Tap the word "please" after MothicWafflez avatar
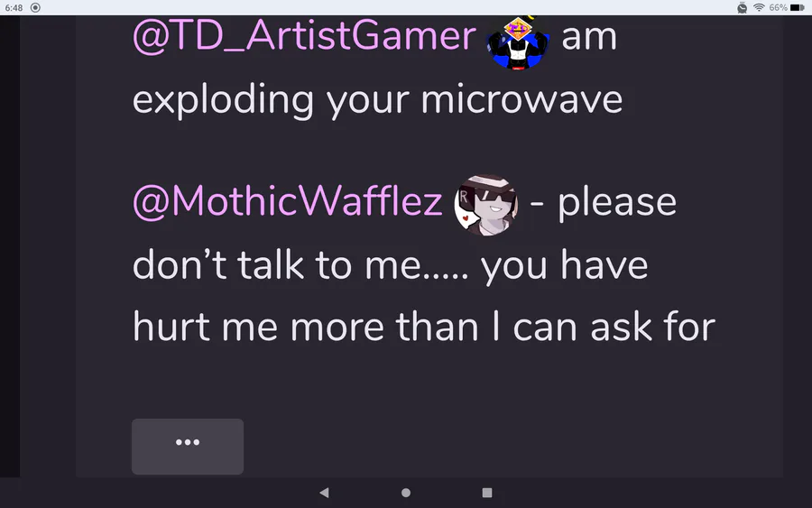 (x=617, y=203)
